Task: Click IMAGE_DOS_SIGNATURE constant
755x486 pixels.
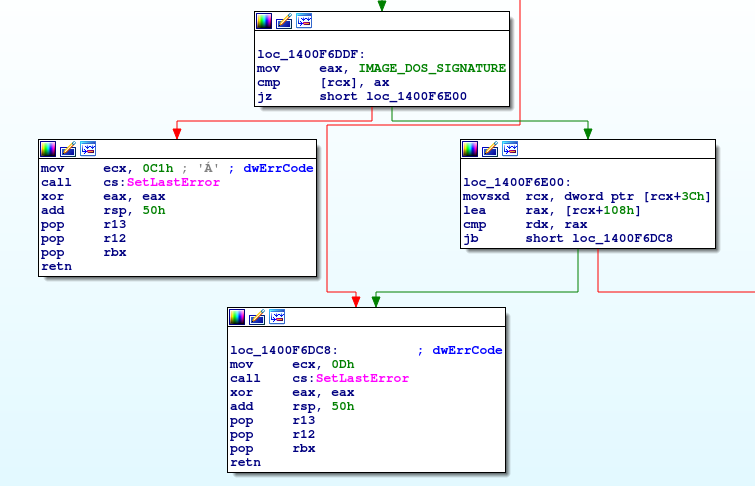Action: [x=432, y=68]
